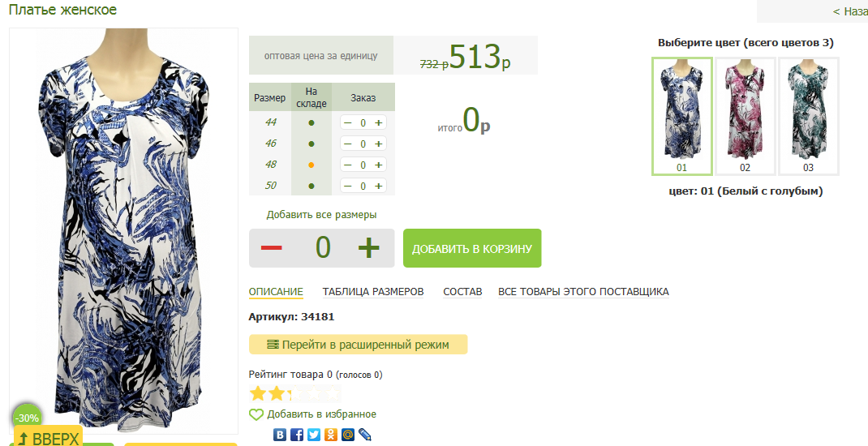Share the dress on VKontakte

(280, 435)
